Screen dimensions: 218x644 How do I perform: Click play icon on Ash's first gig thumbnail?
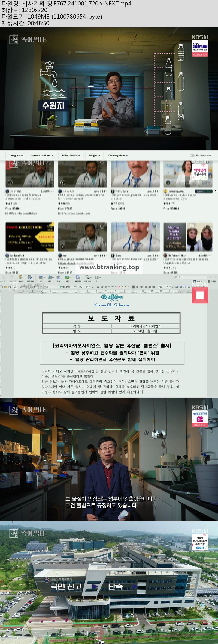click(x=10, y=182)
